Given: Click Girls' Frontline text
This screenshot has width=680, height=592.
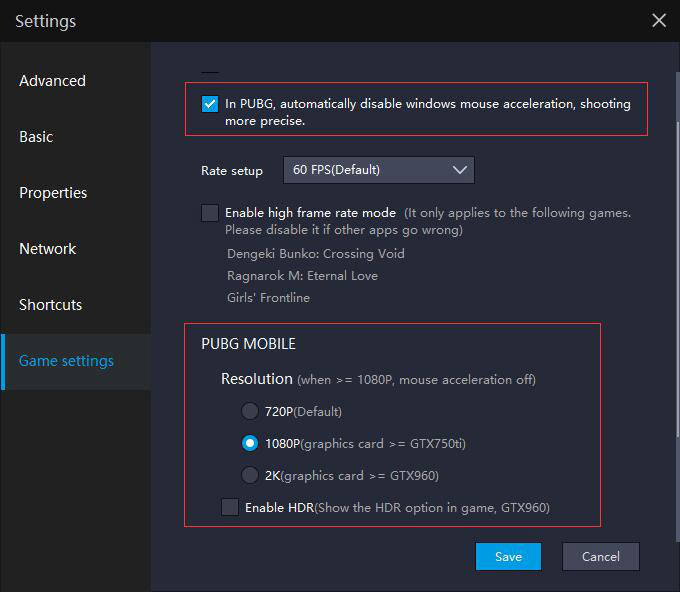Looking at the screenshot, I should (268, 298).
